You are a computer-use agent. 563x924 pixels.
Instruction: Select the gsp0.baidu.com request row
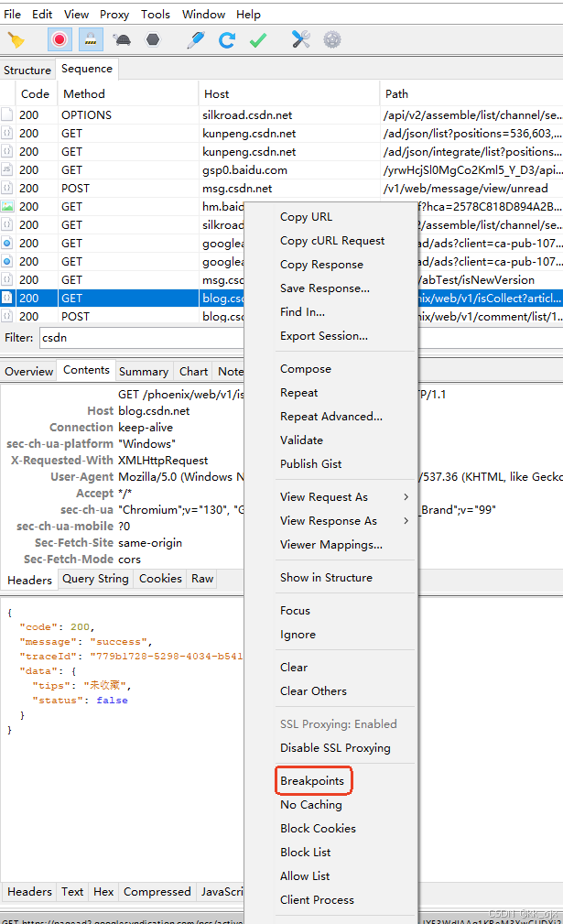[x=282, y=169]
